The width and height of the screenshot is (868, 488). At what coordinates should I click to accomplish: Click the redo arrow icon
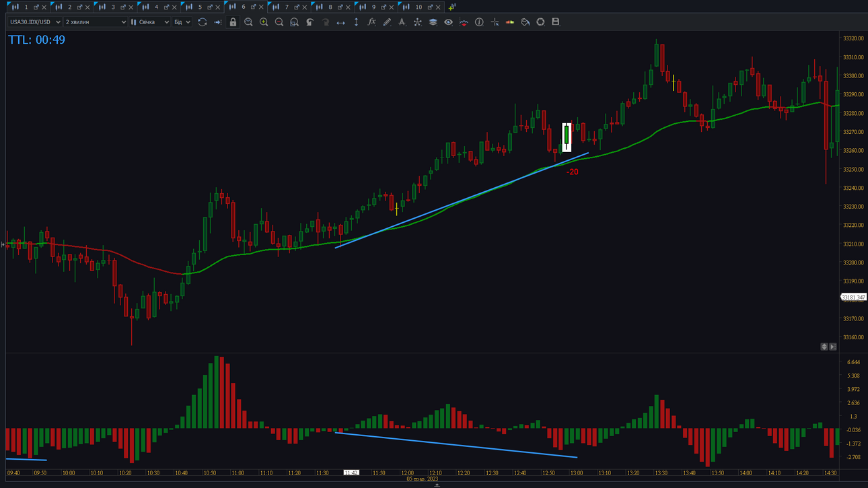[x=325, y=22]
